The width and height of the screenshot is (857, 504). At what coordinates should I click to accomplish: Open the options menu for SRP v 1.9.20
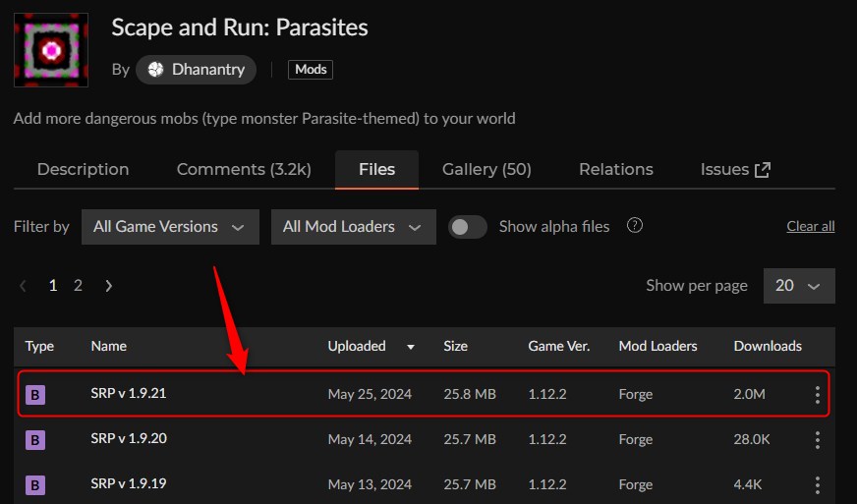pyautogui.click(x=817, y=439)
